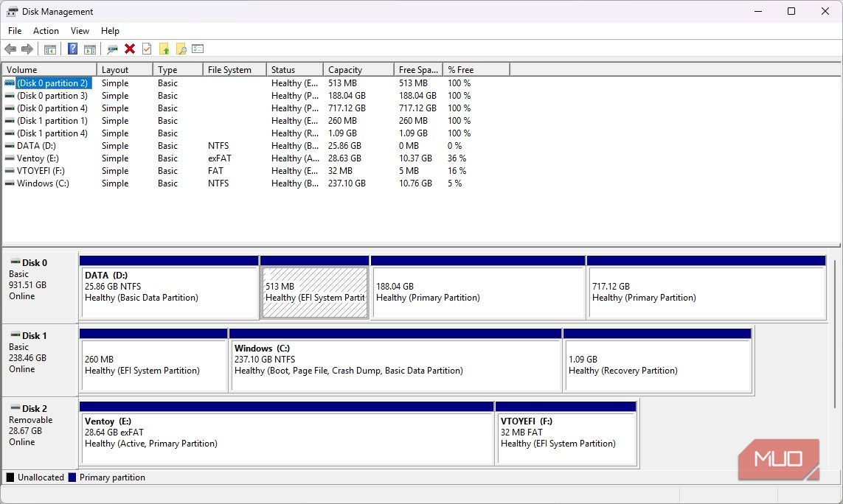The width and height of the screenshot is (843, 504).
Task: Click the Type column header
Action: (178, 70)
